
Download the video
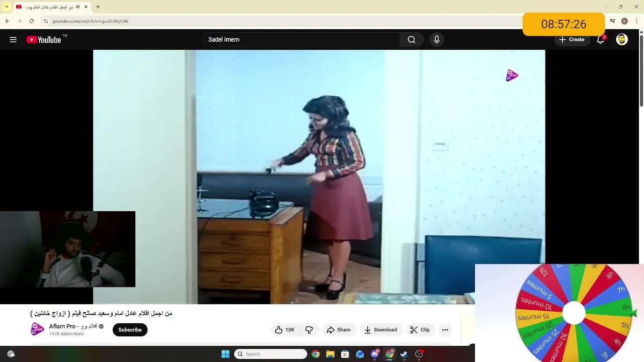(381, 330)
